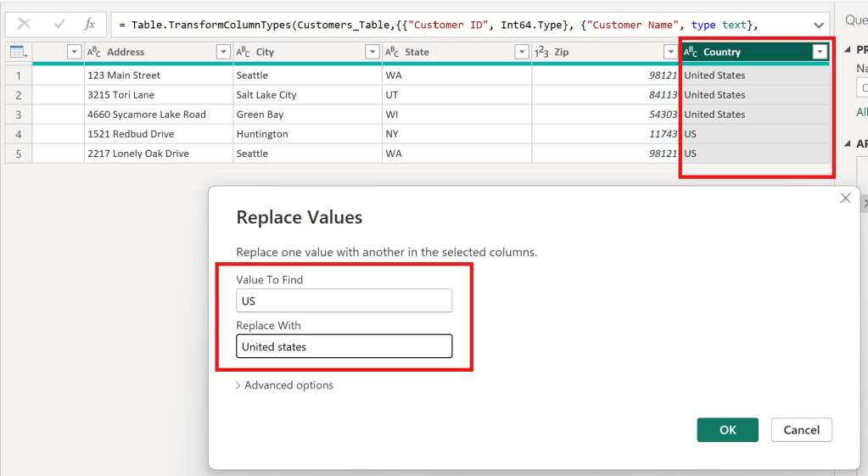Image resolution: width=868 pixels, height=476 pixels.
Task: Select the Salt Lake City cell
Action: tap(307, 95)
